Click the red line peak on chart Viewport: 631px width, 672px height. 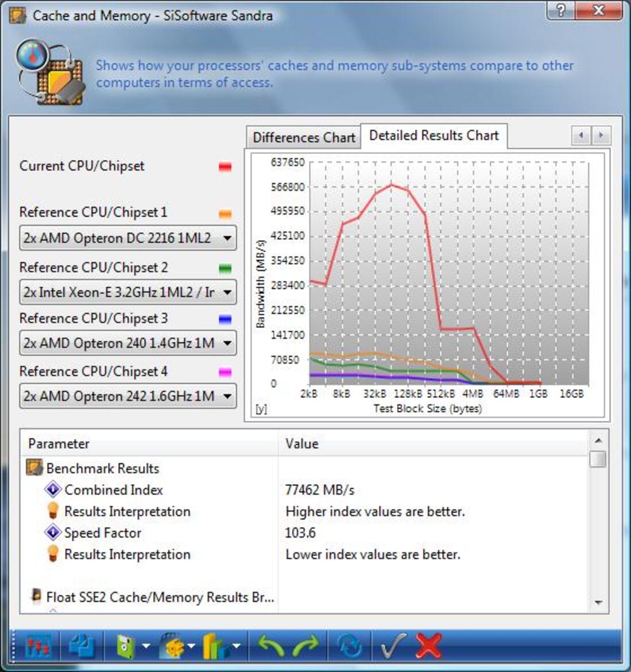(391, 185)
